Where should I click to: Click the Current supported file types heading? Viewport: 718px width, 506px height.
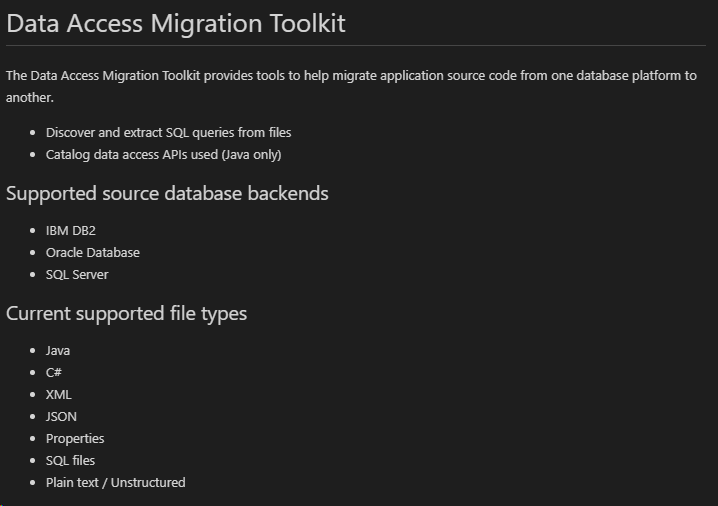(126, 314)
